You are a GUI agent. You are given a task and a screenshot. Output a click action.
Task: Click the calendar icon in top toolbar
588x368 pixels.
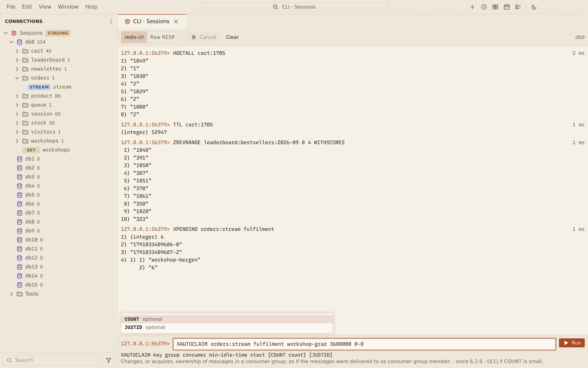[x=506, y=7]
